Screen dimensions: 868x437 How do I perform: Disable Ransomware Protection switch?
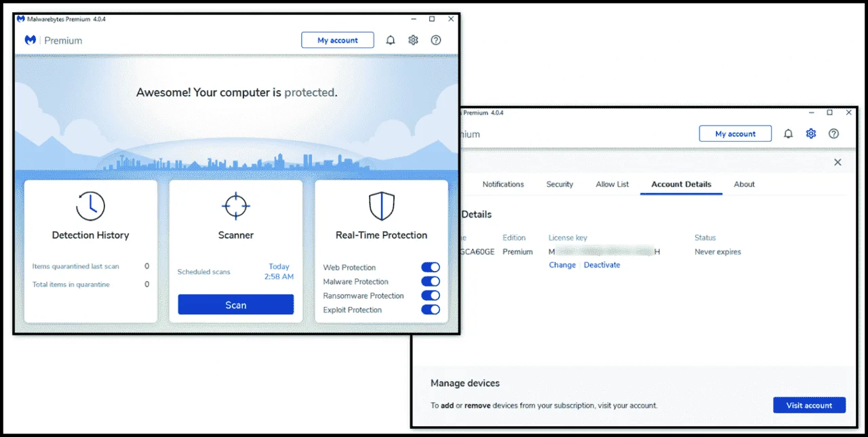point(431,295)
